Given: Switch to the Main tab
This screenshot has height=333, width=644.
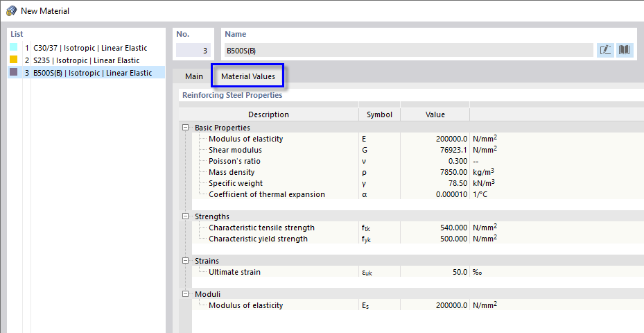Looking at the screenshot, I should [x=194, y=76].
